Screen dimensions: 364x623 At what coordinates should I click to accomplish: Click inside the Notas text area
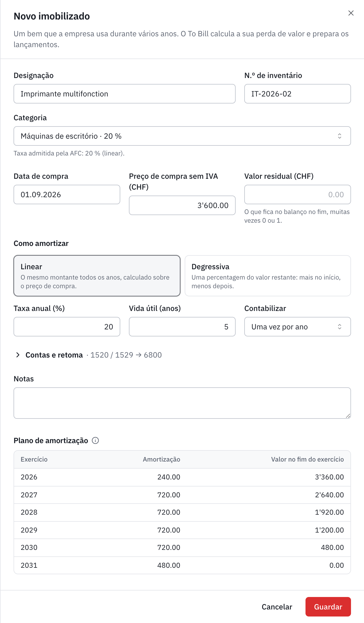[x=182, y=403]
